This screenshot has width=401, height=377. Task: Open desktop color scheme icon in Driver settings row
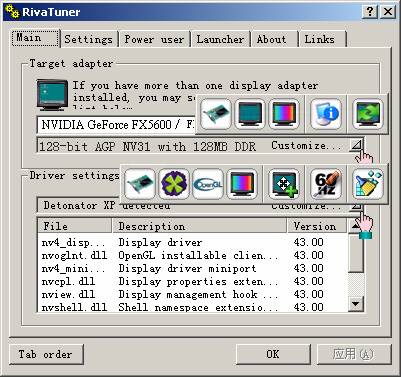(x=242, y=184)
